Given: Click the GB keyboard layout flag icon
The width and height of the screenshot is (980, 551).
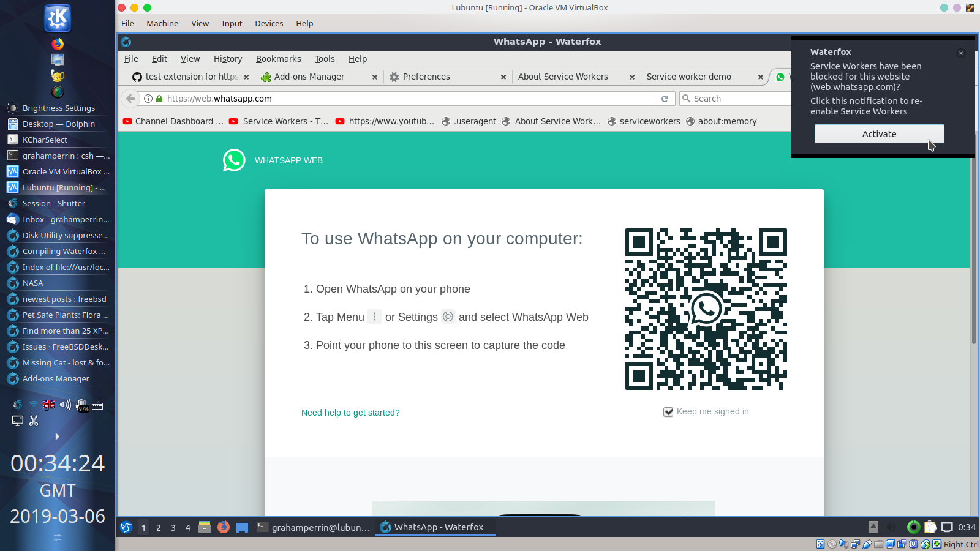Looking at the screenshot, I should click(x=49, y=405).
